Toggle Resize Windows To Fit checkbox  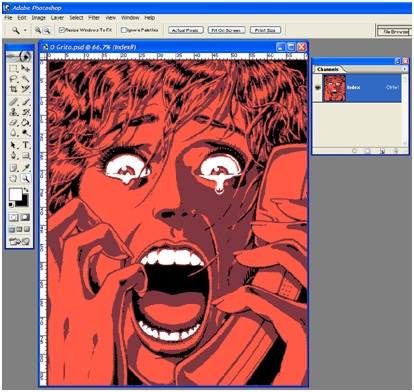tap(61, 30)
